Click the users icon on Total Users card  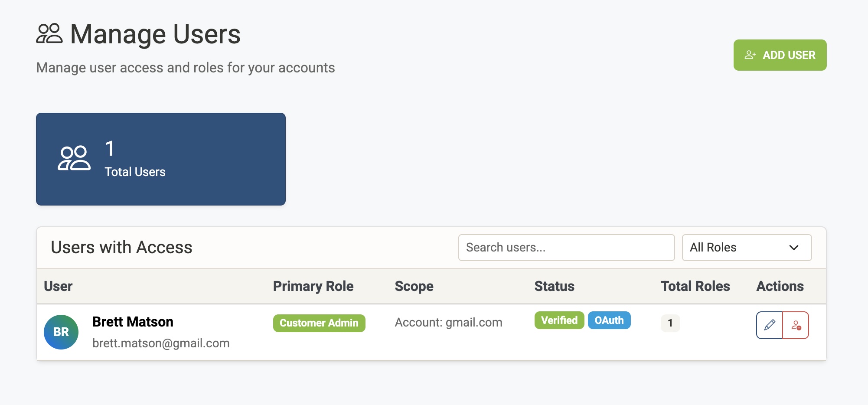coord(75,158)
